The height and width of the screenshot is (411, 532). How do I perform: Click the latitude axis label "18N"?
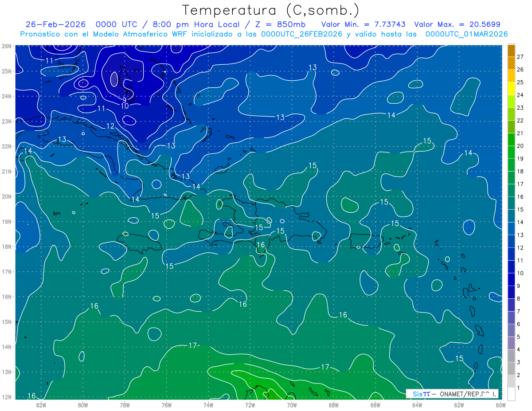(x=6, y=247)
